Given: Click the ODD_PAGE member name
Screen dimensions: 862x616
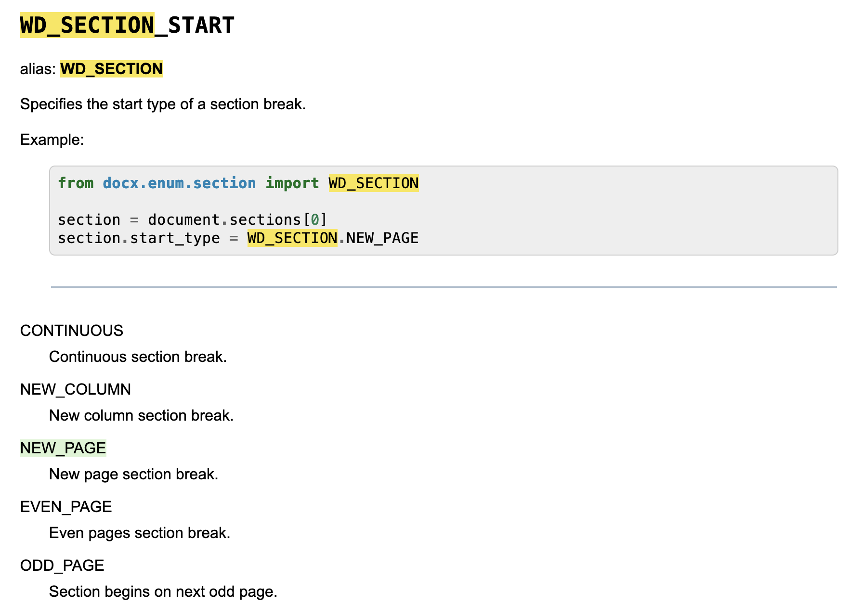Looking at the screenshot, I should (x=62, y=565).
